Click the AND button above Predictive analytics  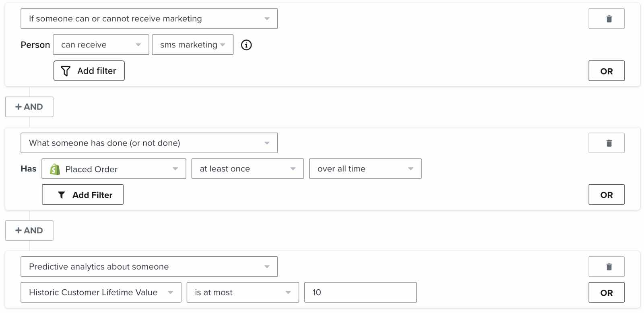click(x=29, y=231)
